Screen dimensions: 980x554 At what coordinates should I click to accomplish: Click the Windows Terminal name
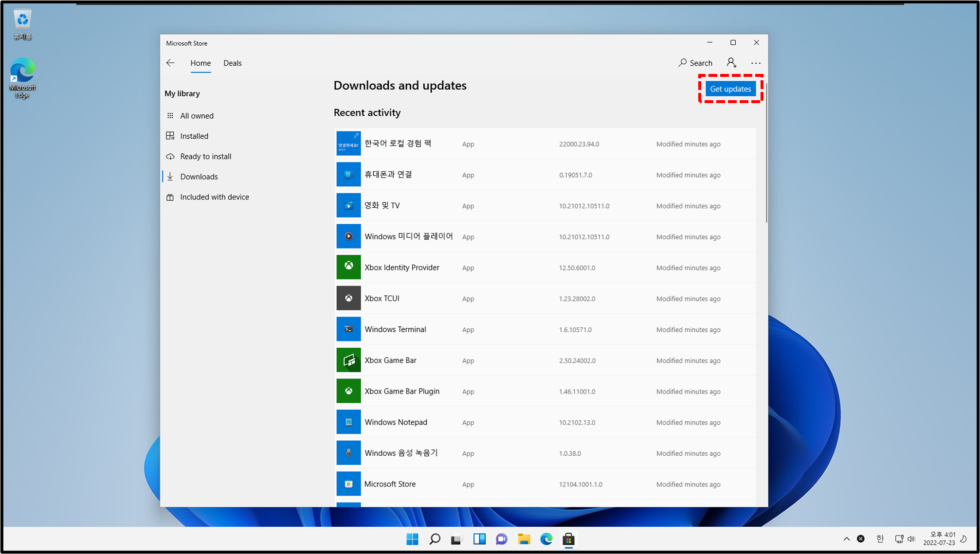tap(395, 329)
